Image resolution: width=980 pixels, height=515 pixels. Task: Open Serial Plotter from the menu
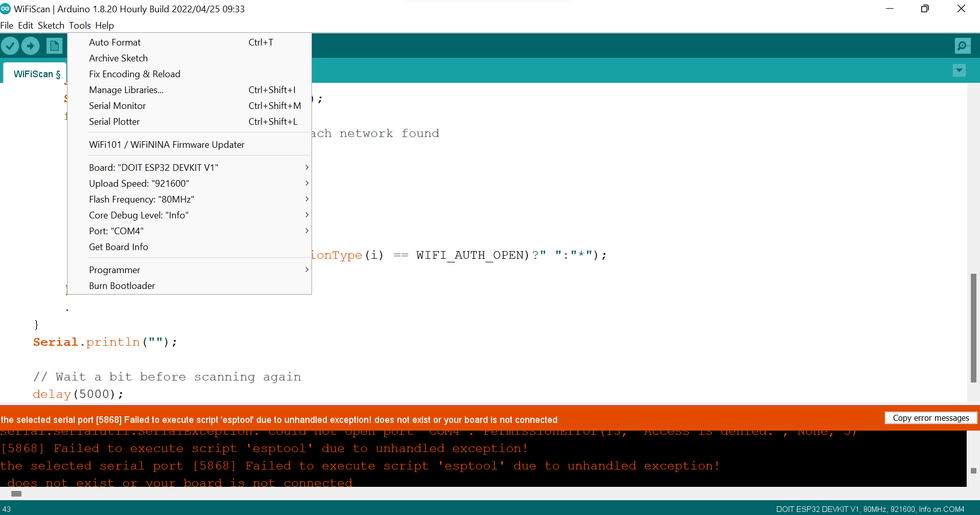coord(115,122)
